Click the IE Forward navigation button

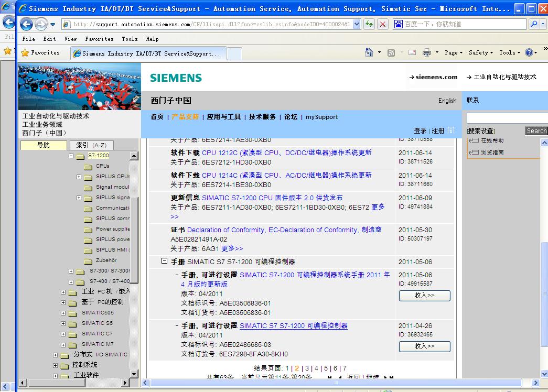tap(41, 24)
